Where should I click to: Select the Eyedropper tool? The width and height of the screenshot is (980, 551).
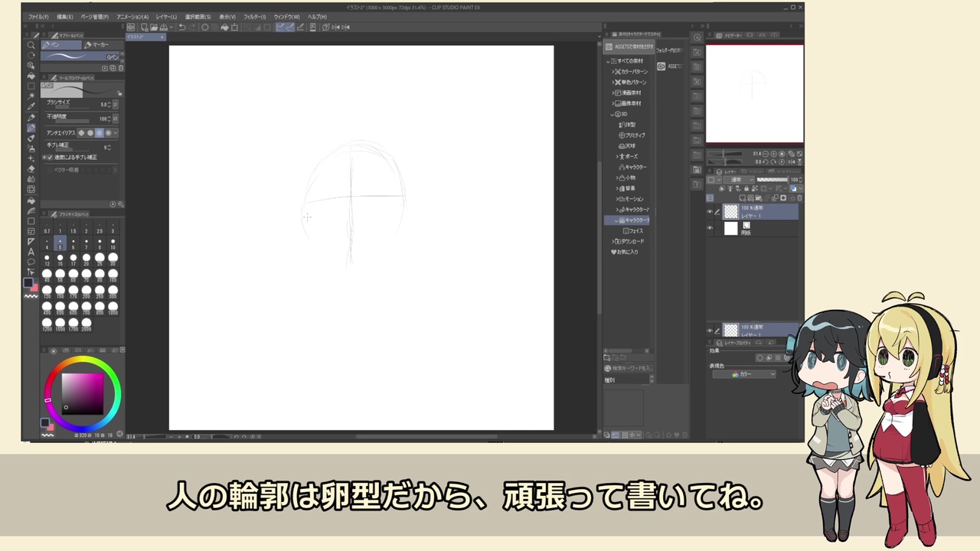[31, 107]
